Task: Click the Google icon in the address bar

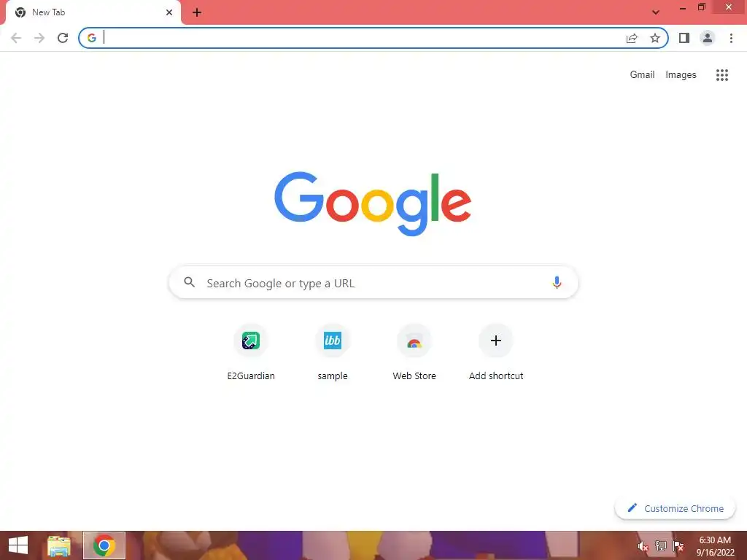Action: (91, 38)
